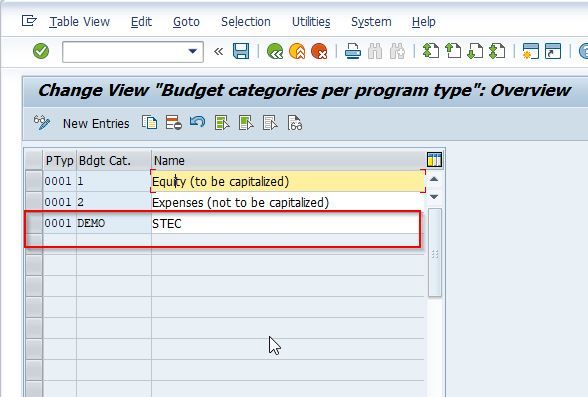Click the New Entries button
The height and width of the screenshot is (397, 588).
pyautogui.click(x=96, y=123)
